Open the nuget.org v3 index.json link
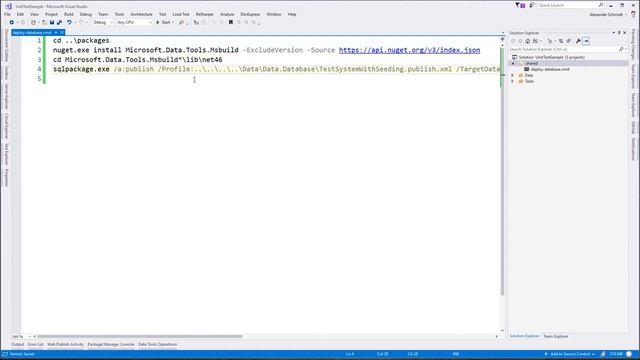Screen dimensions: 640x360 point(409,50)
